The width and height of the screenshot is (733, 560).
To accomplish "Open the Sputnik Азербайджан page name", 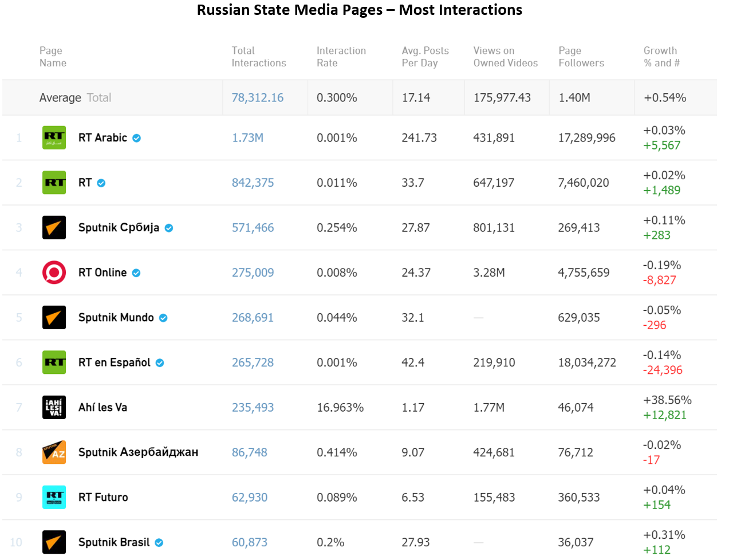I will (138, 452).
